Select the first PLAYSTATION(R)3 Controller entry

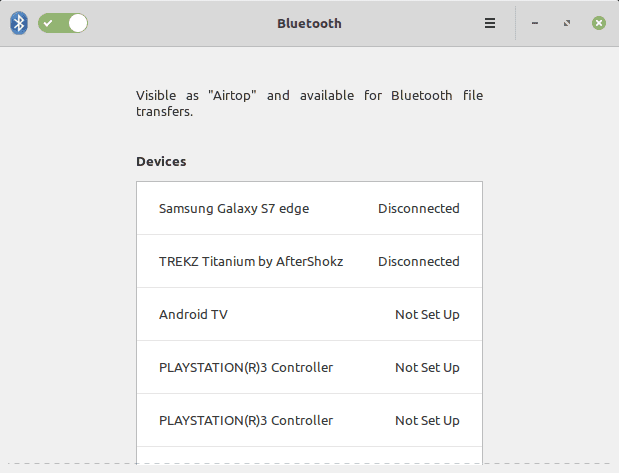point(246,368)
